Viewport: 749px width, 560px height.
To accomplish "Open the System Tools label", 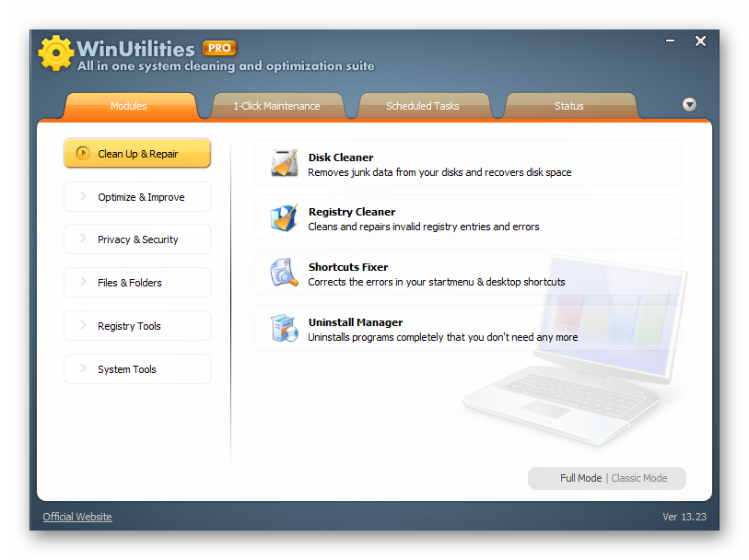I will click(126, 369).
